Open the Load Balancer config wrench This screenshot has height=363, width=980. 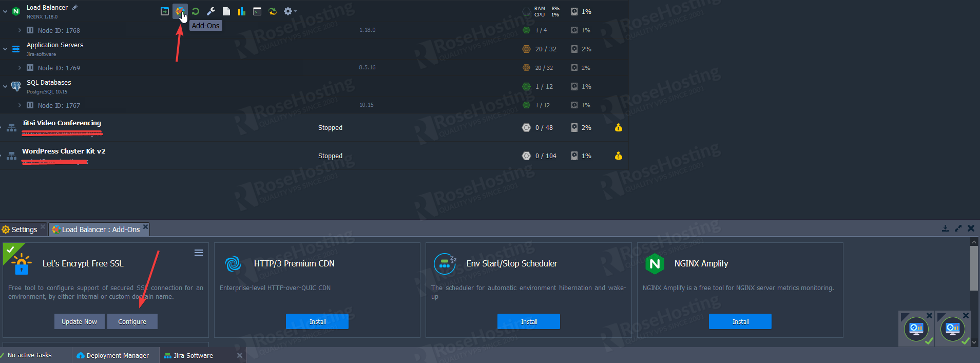(210, 11)
